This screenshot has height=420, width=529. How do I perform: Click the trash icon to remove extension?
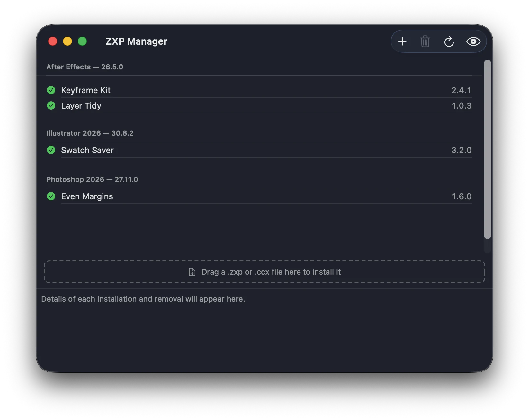point(425,41)
